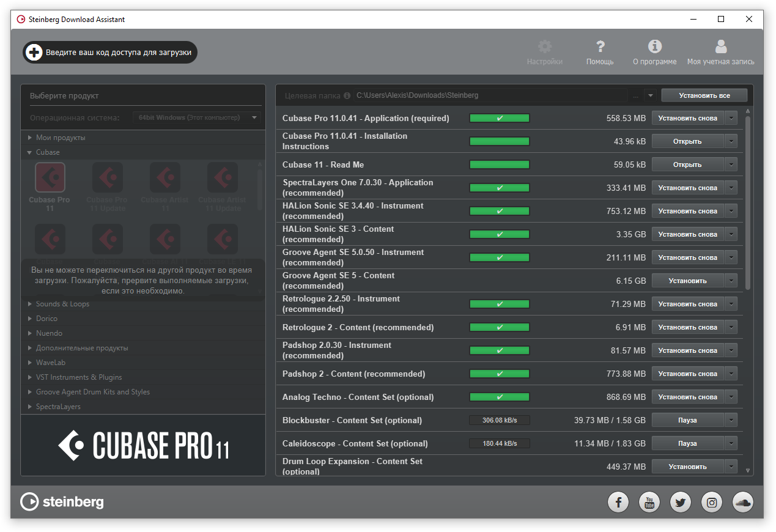776x532 pixels.
Task: Click the download list vertical scrollbar
Action: [748, 203]
